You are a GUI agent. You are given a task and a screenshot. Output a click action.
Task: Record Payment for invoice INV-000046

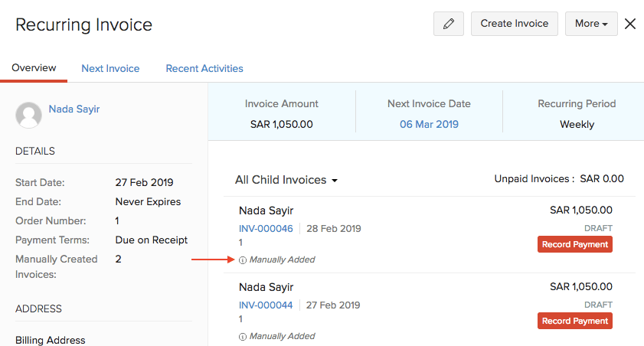point(574,245)
